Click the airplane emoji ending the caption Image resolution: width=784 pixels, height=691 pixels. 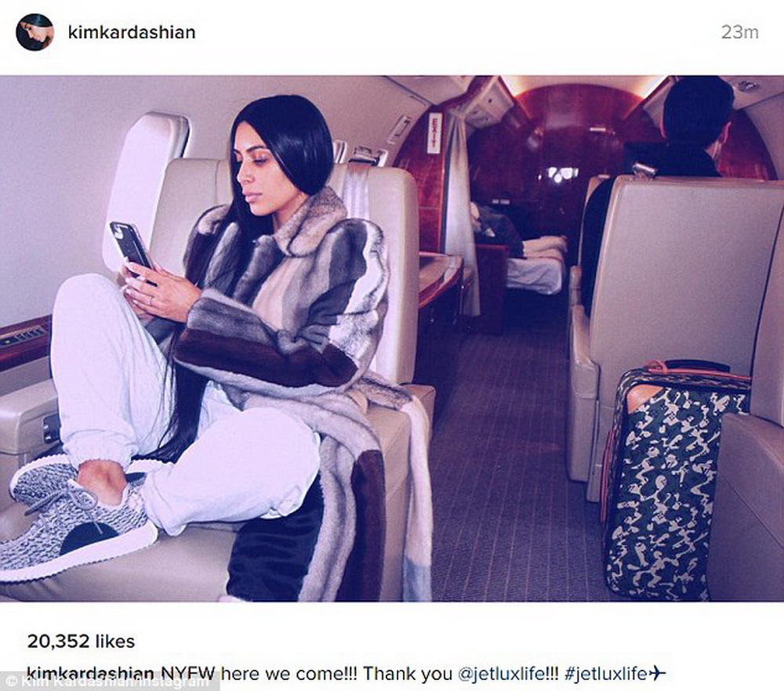coord(658,674)
